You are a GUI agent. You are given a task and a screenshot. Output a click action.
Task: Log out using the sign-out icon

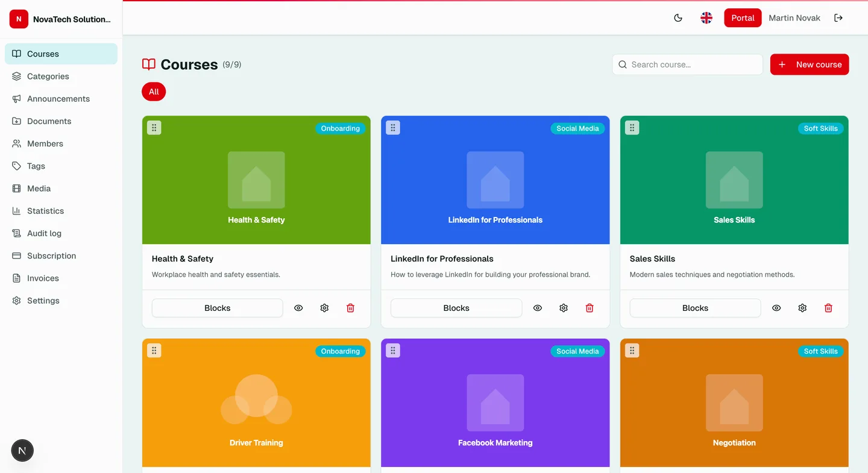pyautogui.click(x=838, y=17)
